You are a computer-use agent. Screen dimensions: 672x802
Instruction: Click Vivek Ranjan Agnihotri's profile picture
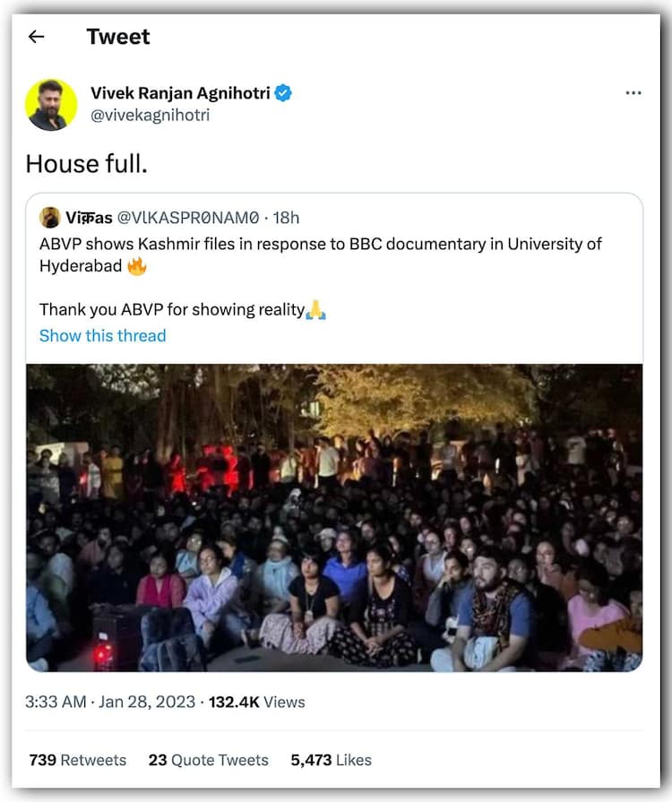[52, 105]
